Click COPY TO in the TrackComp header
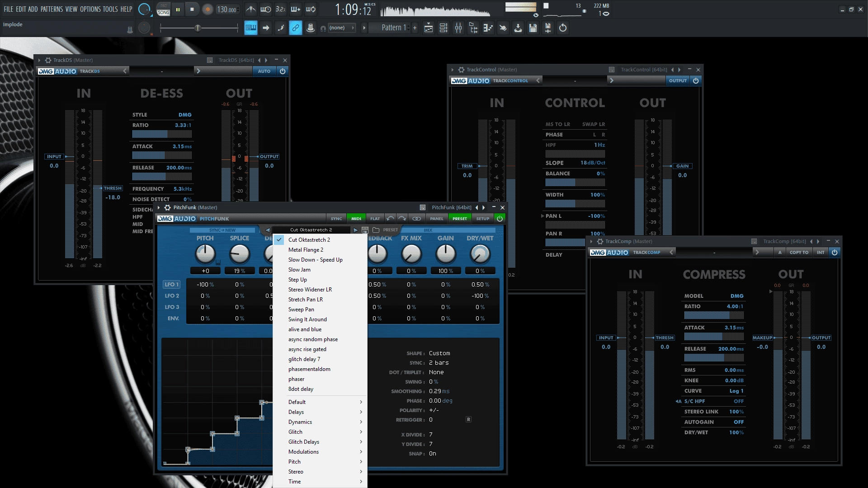Screen dimensions: 868x488 pyautogui.click(x=799, y=252)
